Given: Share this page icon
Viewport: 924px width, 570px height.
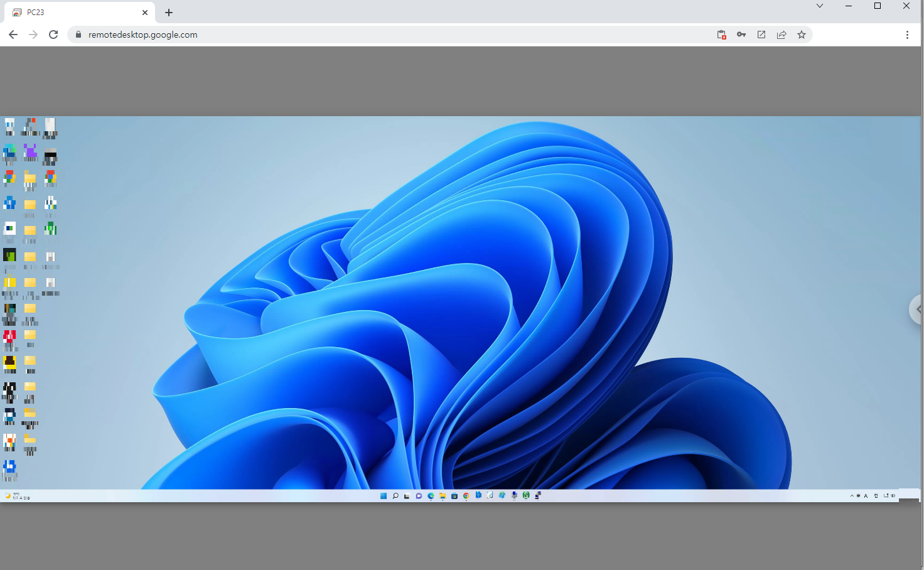Looking at the screenshot, I should point(782,35).
